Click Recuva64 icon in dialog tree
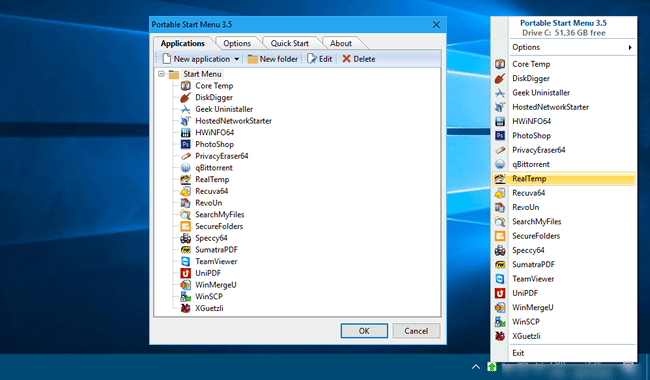This screenshot has width=650, height=380. coord(185,191)
